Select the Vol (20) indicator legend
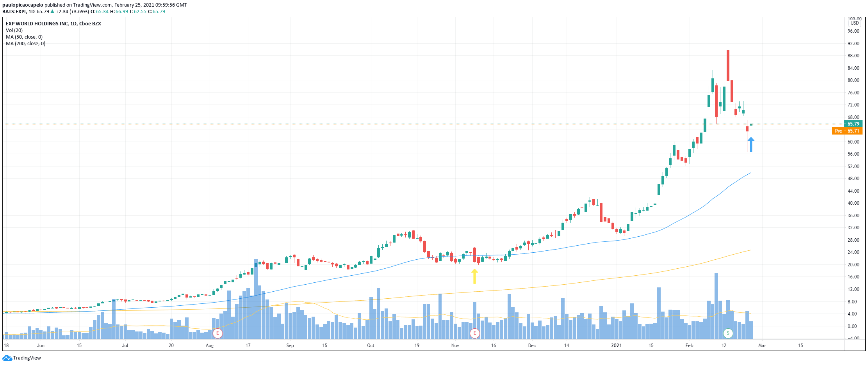 point(14,30)
